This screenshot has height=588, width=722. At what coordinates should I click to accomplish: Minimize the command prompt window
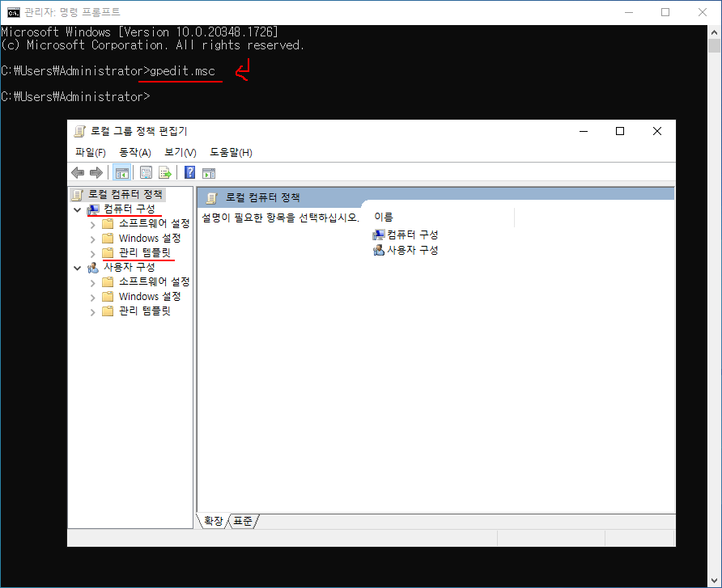click(x=629, y=12)
